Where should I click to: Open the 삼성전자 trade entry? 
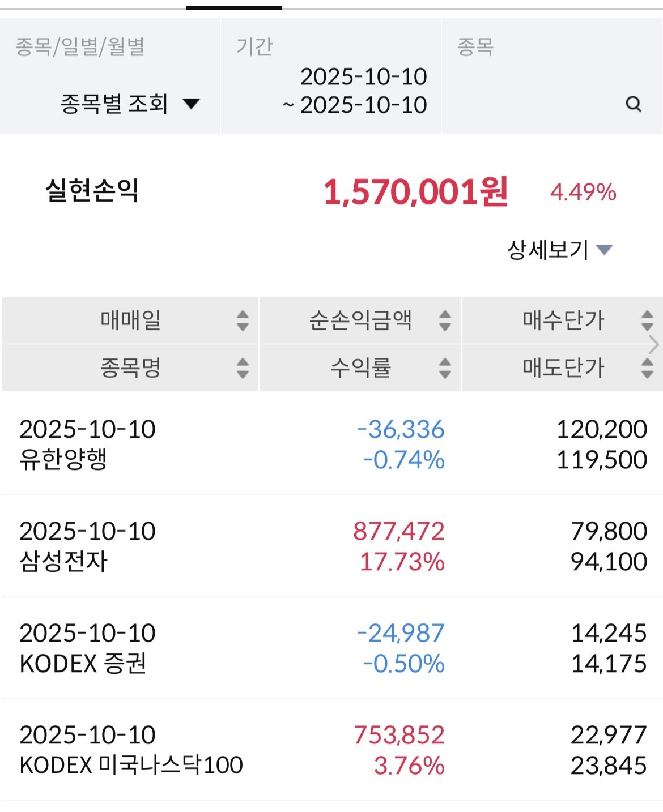click(331, 546)
